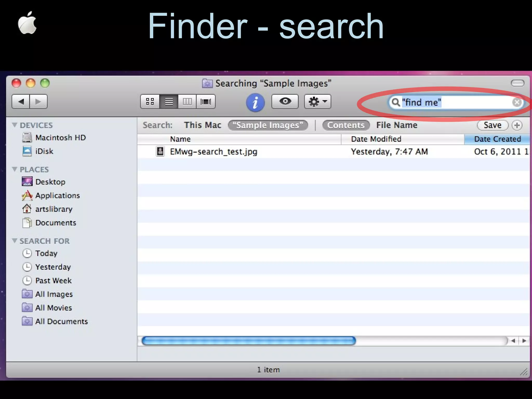Show files from Yesterday
This screenshot has height=399, width=532.
[46, 267]
